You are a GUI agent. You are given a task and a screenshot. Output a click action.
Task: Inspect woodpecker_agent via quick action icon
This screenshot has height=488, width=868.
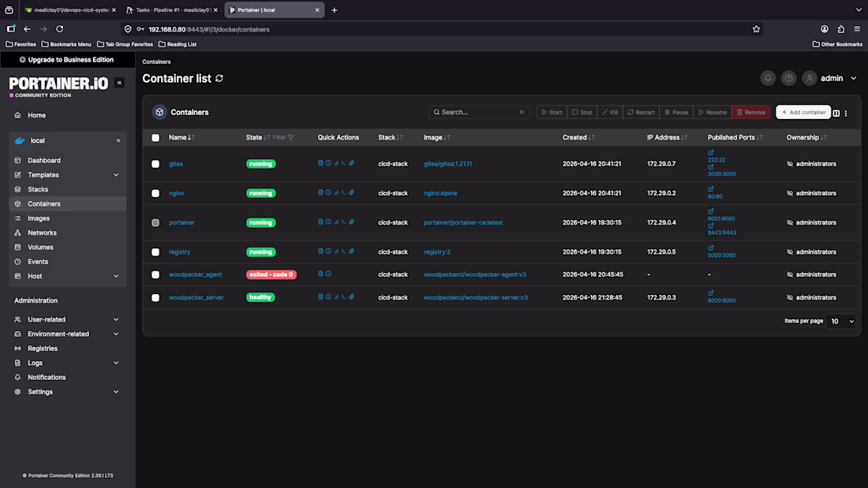[x=328, y=274]
